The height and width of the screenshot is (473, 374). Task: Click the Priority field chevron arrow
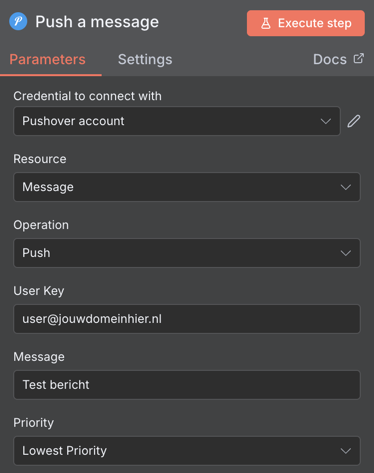tap(346, 451)
